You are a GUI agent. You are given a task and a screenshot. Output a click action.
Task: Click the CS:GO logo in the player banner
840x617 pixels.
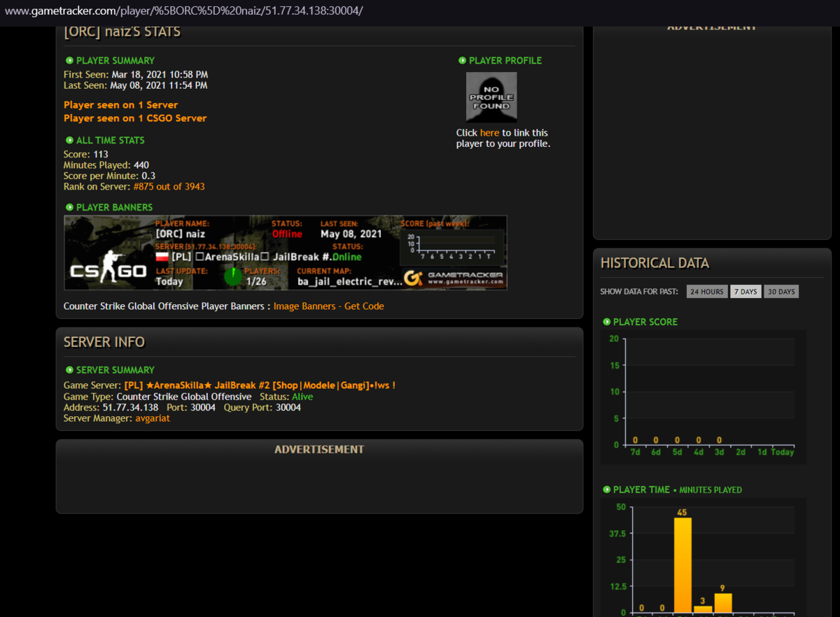[x=108, y=266]
